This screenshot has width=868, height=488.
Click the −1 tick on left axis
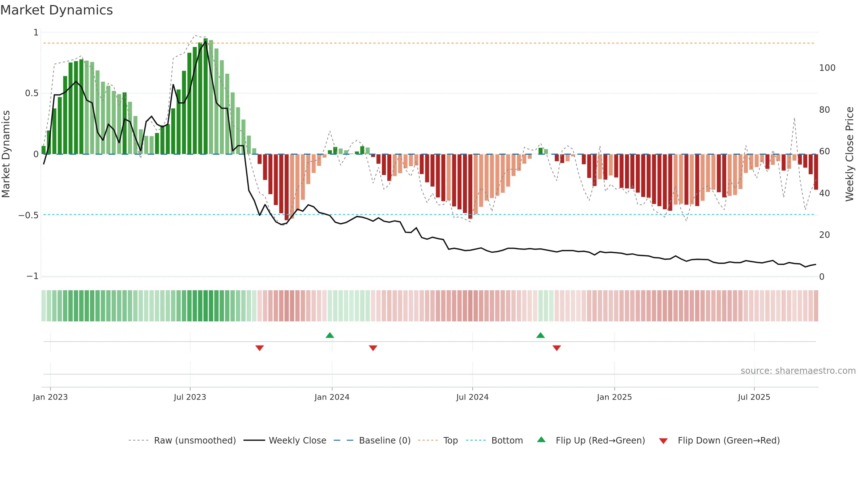tap(32, 276)
